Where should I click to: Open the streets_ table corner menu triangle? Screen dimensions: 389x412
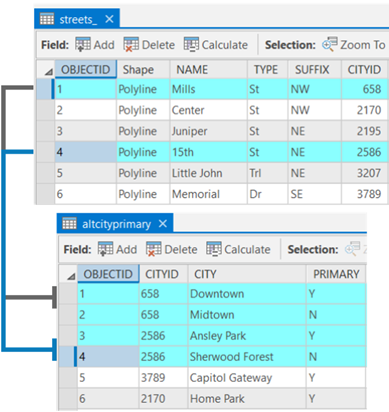(x=49, y=71)
